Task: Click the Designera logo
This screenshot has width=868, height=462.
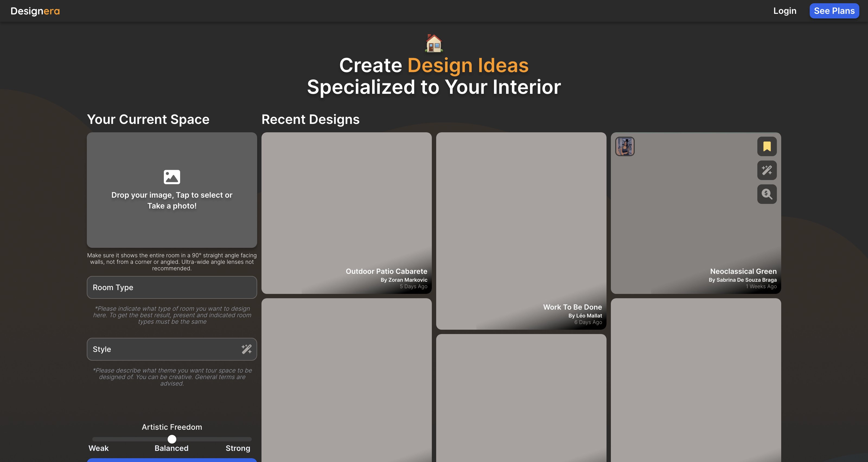Action: [x=35, y=11]
